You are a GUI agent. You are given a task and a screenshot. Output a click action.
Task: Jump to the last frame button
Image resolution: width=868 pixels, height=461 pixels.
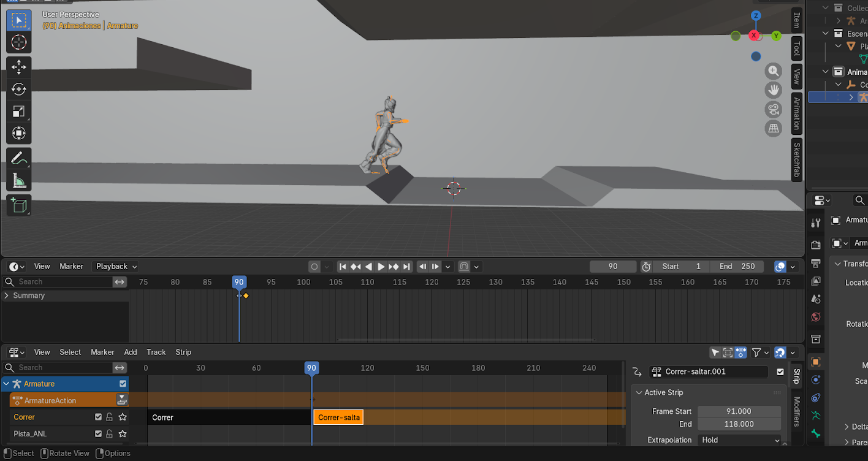pyautogui.click(x=406, y=267)
